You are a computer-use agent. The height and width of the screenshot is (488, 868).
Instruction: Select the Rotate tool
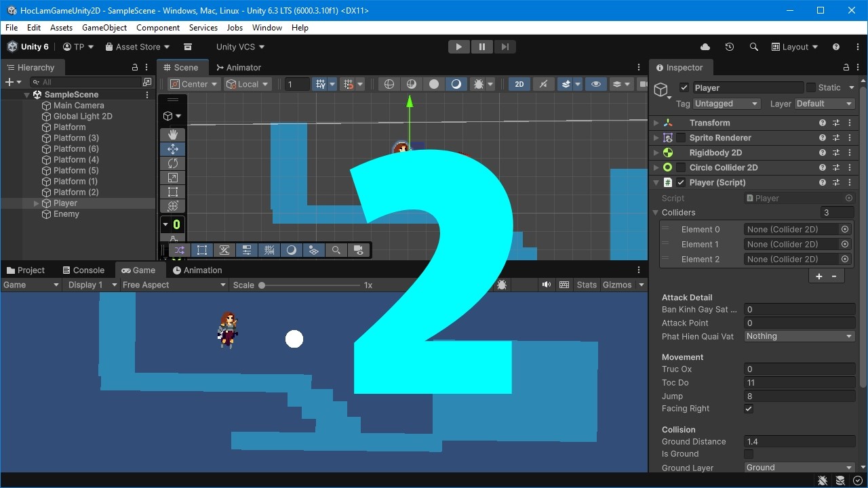click(x=173, y=163)
